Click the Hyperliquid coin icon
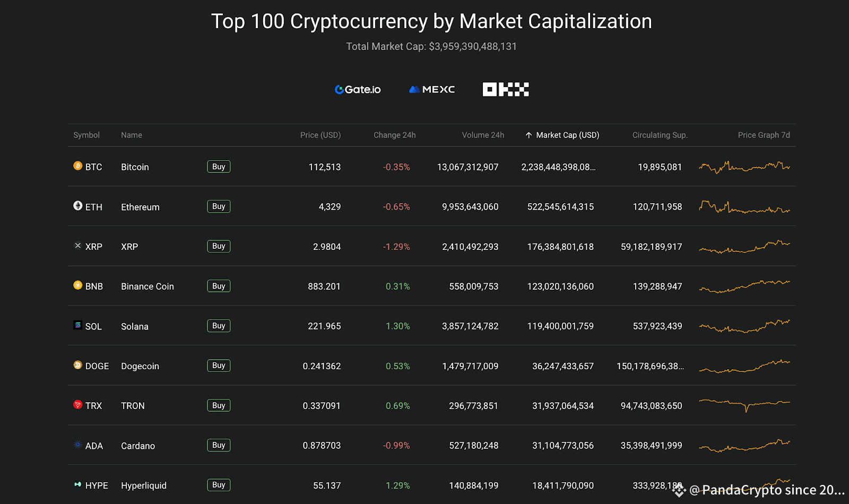Image resolution: width=849 pixels, height=504 pixels. pos(77,484)
